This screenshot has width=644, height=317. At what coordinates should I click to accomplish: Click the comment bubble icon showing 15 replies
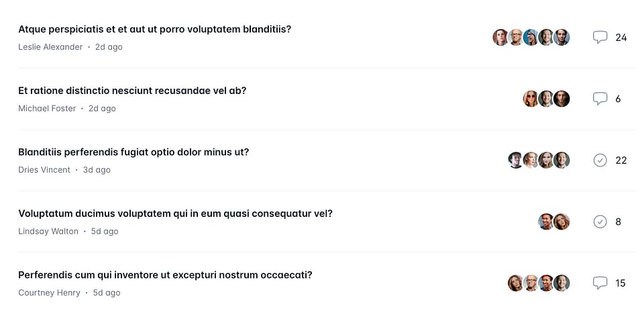click(600, 283)
